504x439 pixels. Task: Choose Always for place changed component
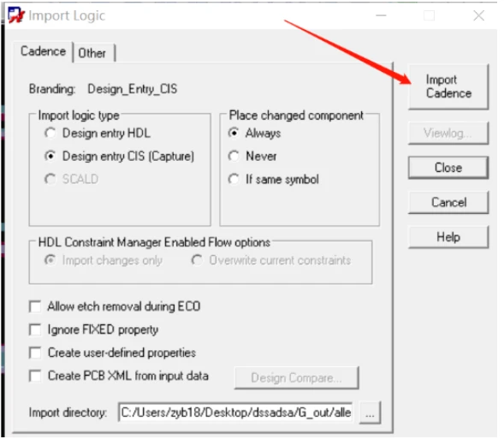point(234,133)
